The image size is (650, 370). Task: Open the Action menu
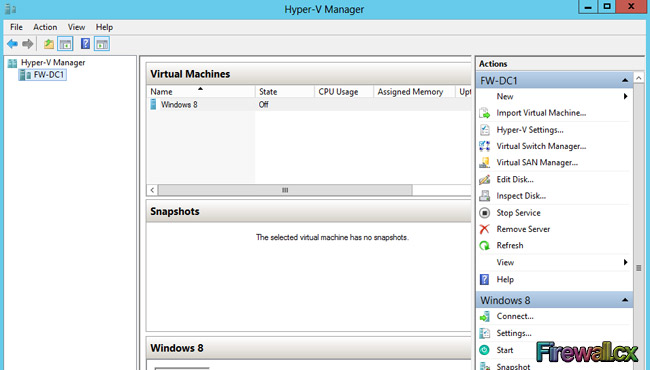pyautogui.click(x=45, y=27)
